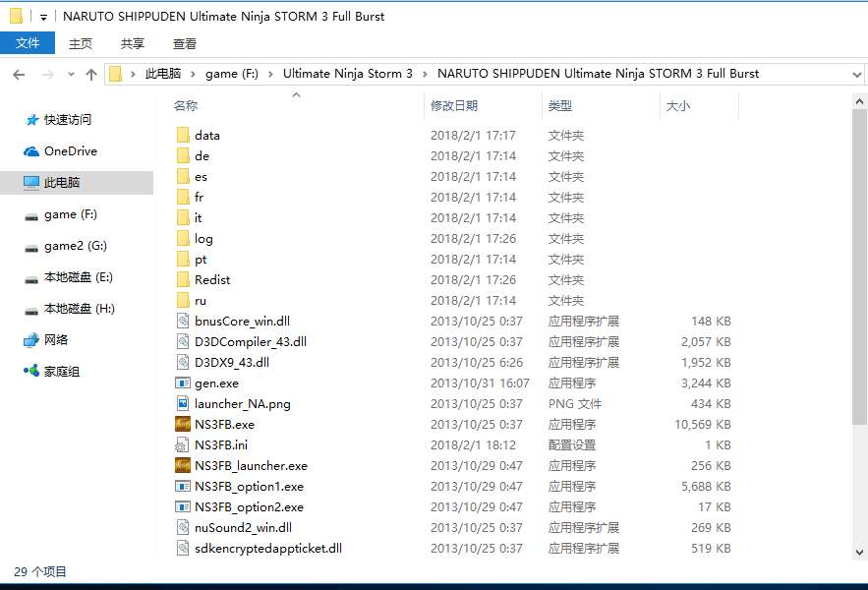Click the NS3FB_option1.exe icon
Viewport: 868px width, 590px height.
(x=183, y=486)
